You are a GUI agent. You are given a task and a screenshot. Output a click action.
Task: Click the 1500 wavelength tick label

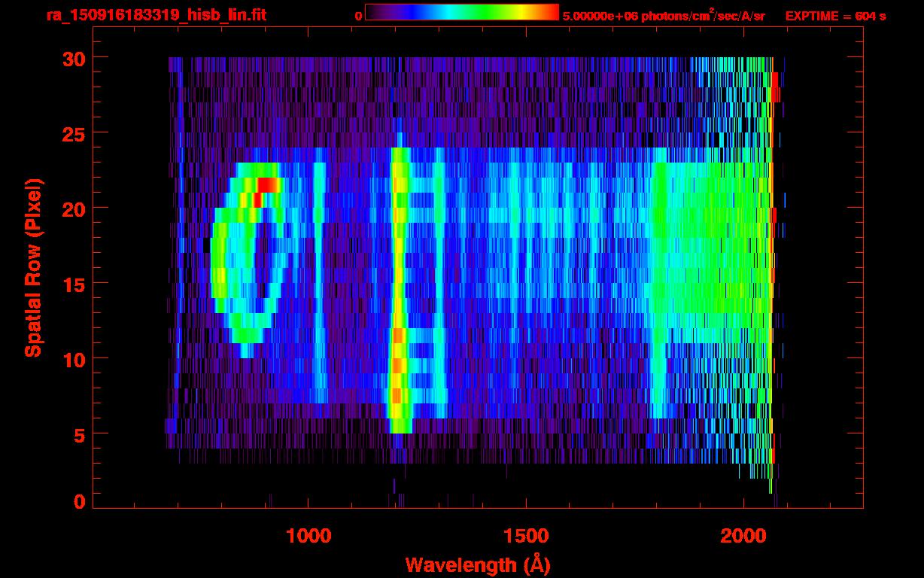point(526,536)
